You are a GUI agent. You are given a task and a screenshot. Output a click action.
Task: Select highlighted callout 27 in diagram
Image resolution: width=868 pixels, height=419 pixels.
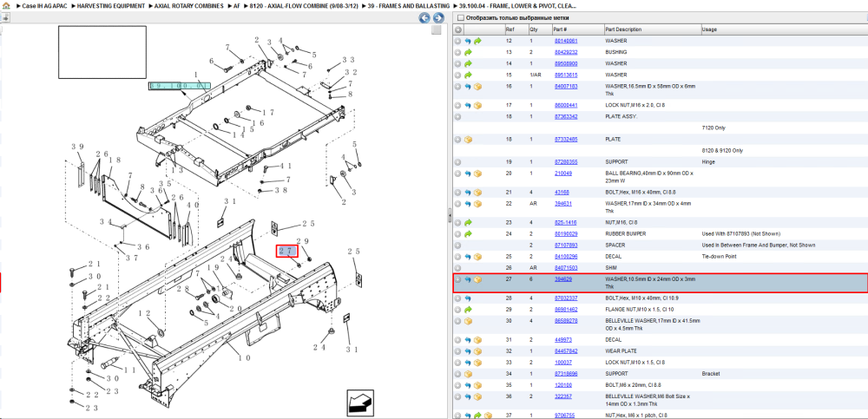tap(287, 252)
